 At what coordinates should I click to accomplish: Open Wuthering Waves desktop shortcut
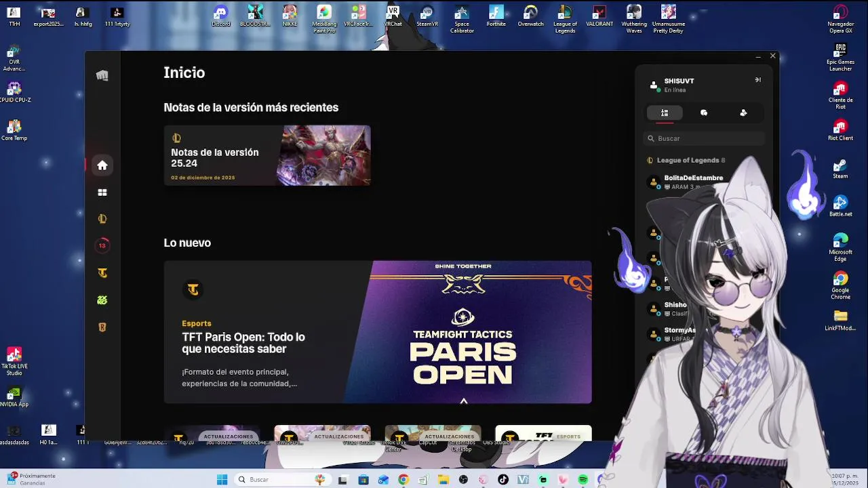[634, 19]
